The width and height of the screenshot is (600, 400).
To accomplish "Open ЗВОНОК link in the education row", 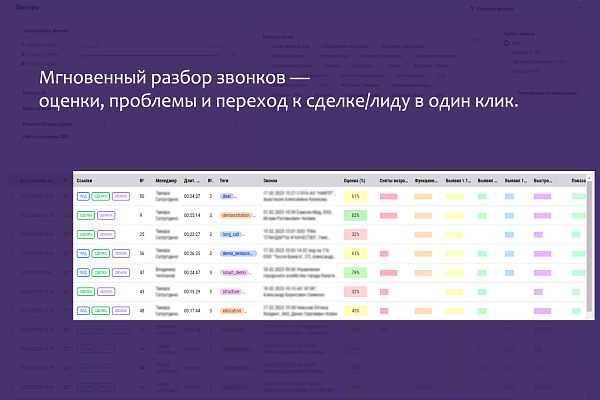I will pyautogui.click(x=121, y=311).
